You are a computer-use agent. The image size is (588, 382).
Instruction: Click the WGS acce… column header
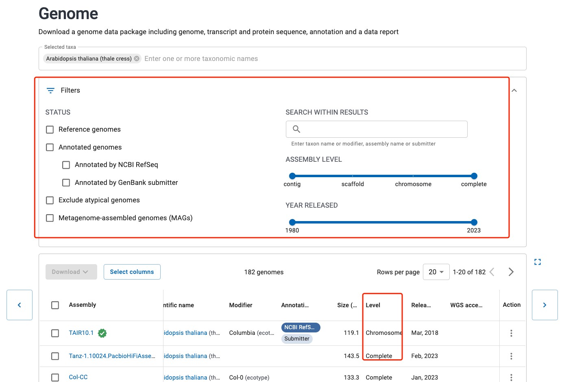point(466,305)
